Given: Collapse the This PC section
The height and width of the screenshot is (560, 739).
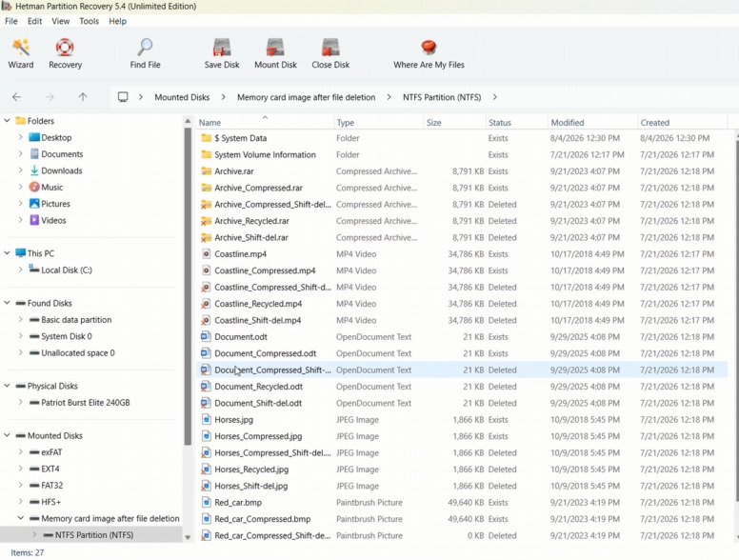Looking at the screenshot, I should (7, 253).
